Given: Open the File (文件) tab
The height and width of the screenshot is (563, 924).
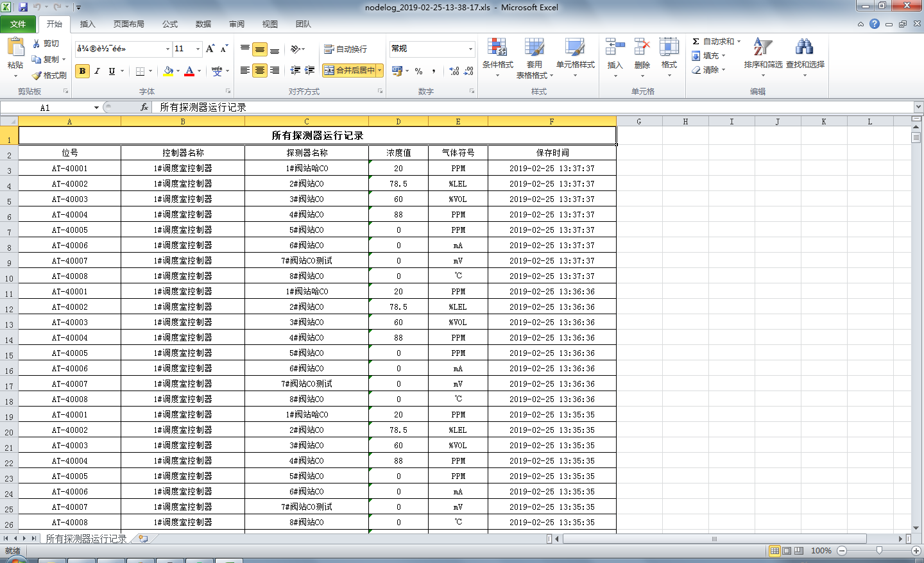Looking at the screenshot, I should click(x=18, y=24).
